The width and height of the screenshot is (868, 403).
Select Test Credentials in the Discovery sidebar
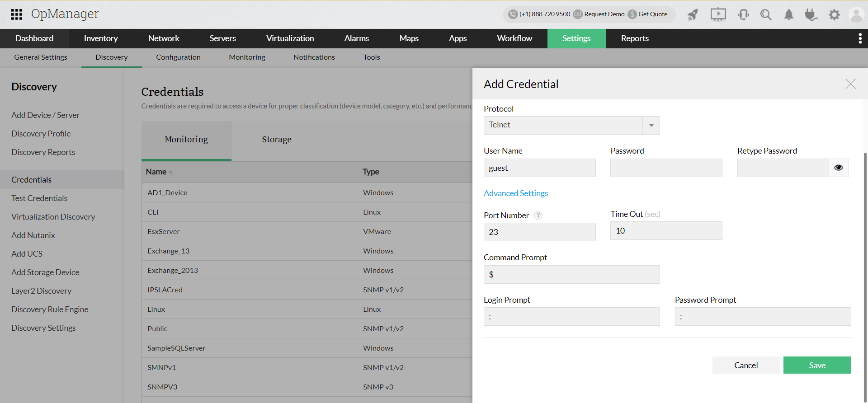click(39, 198)
